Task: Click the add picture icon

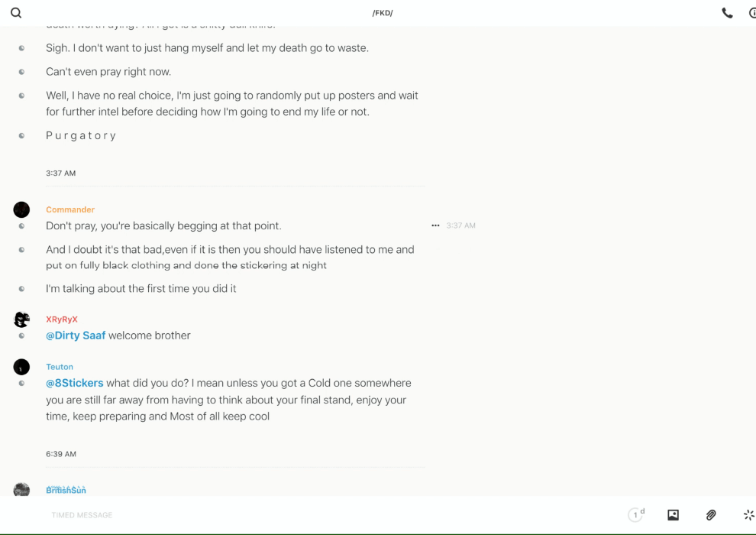Action: point(673,515)
